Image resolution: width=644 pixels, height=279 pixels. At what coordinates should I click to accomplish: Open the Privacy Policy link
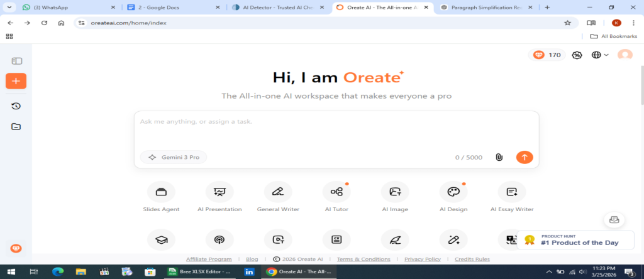(423, 260)
